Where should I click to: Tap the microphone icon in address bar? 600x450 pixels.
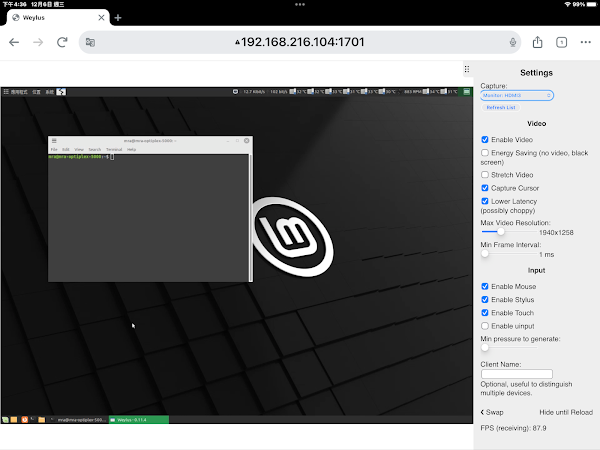click(x=513, y=42)
